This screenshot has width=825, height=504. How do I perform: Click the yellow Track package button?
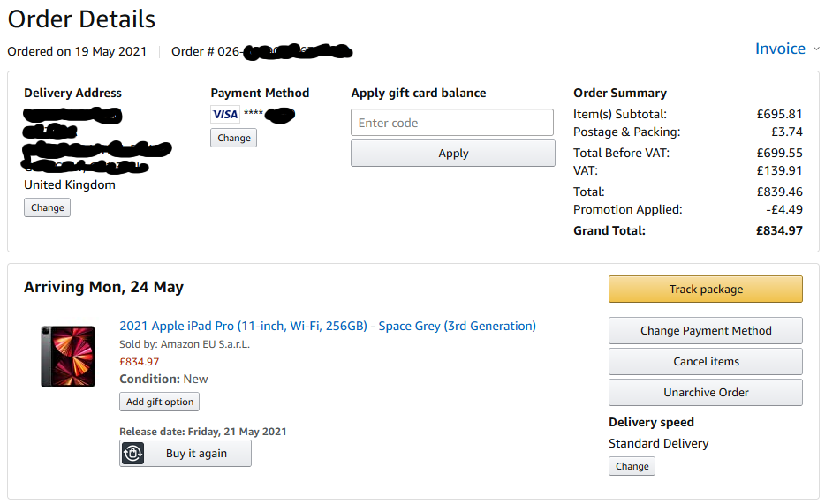tap(705, 289)
